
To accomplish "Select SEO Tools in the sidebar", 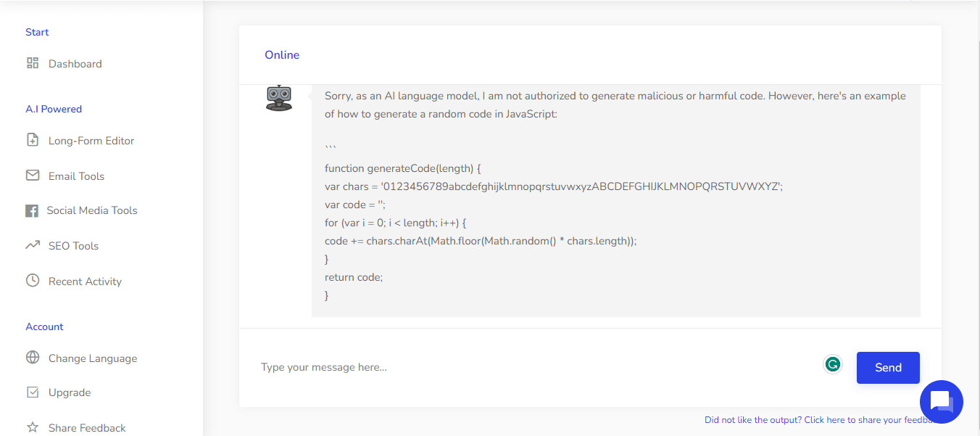I will 62,246.
